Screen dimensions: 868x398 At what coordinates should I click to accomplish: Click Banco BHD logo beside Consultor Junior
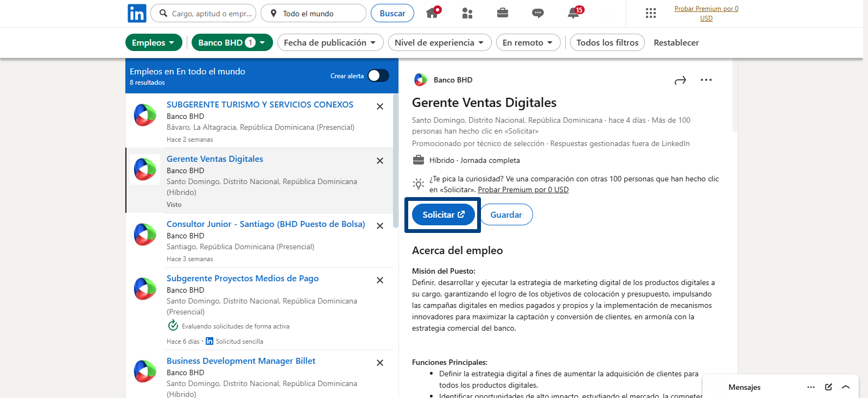pyautogui.click(x=145, y=235)
